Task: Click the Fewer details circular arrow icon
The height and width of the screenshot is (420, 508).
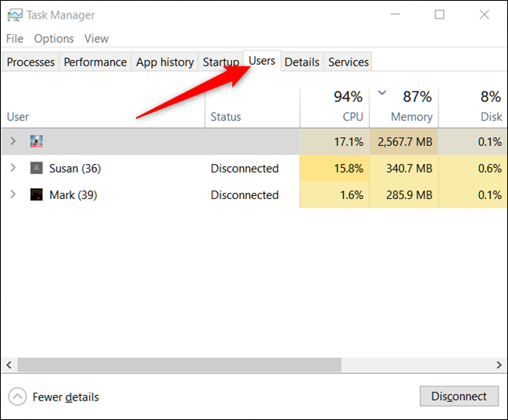Action: point(17,397)
